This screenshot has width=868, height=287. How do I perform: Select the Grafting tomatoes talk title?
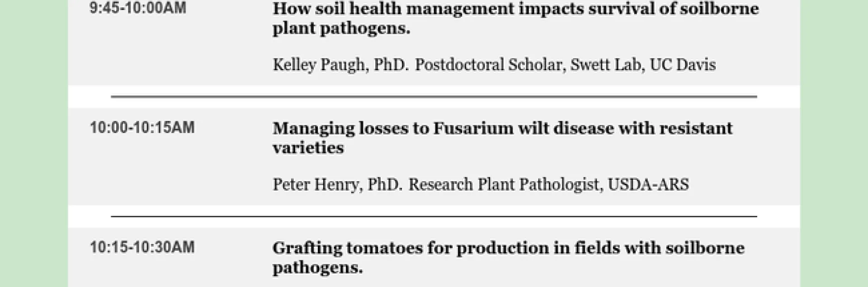(x=508, y=257)
